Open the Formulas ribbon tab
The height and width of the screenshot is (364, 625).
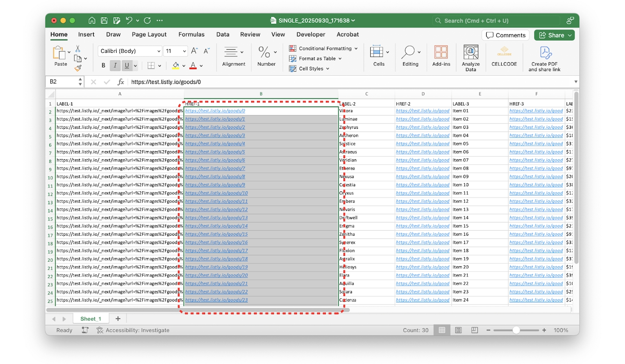point(191,34)
